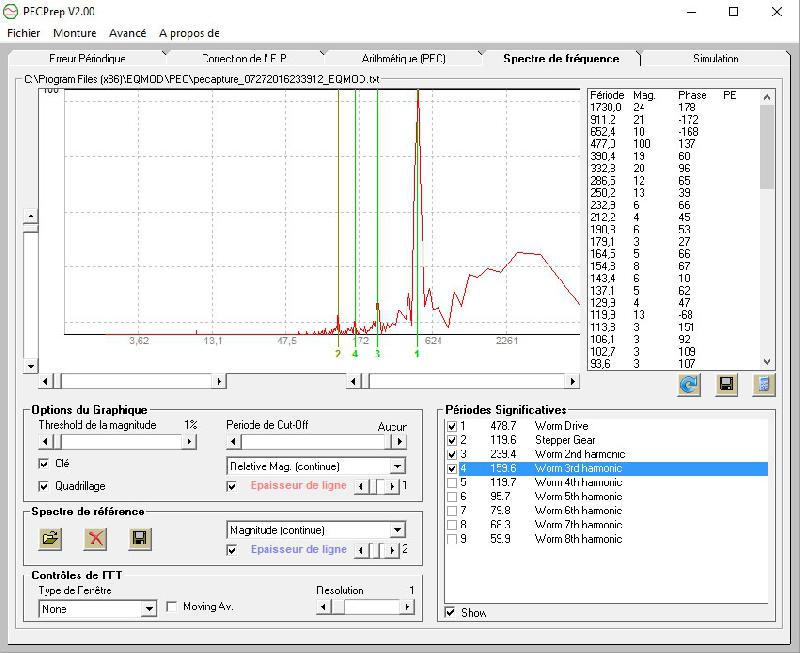Screen dimensions: 800x653
Task: Open the A propos de menu
Action: 189,33
